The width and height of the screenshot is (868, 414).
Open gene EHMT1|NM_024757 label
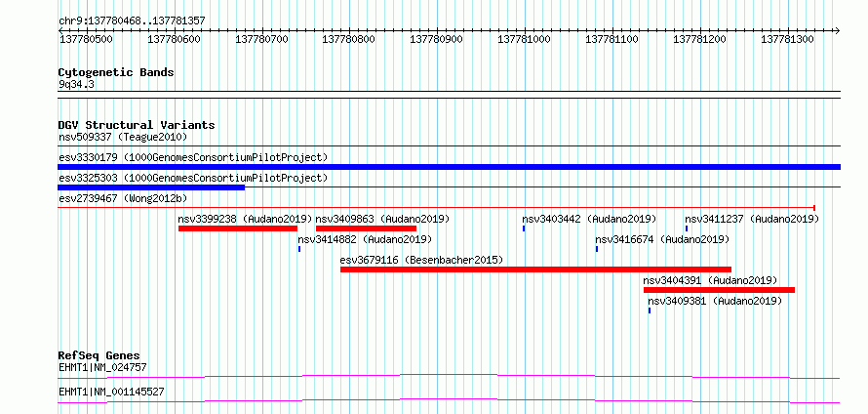coord(103,367)
